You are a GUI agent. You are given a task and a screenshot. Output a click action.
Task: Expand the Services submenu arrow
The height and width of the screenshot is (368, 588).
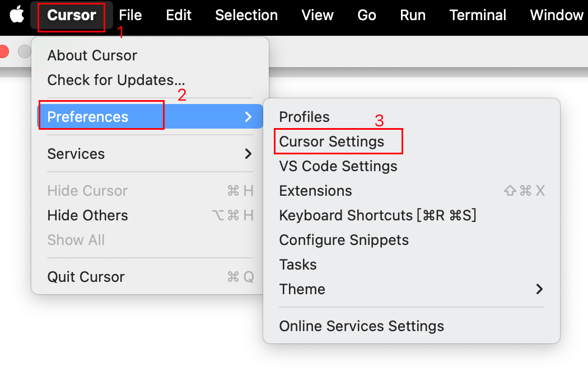coord(248,154)
